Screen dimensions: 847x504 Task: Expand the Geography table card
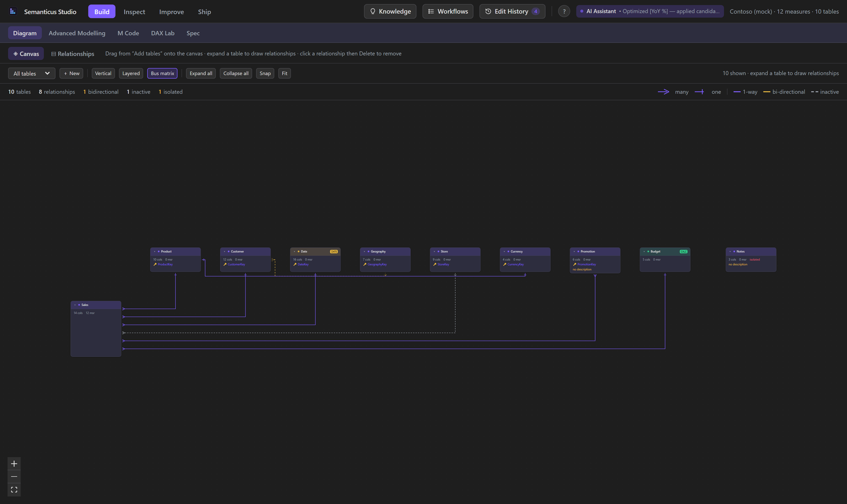[364, 251]
